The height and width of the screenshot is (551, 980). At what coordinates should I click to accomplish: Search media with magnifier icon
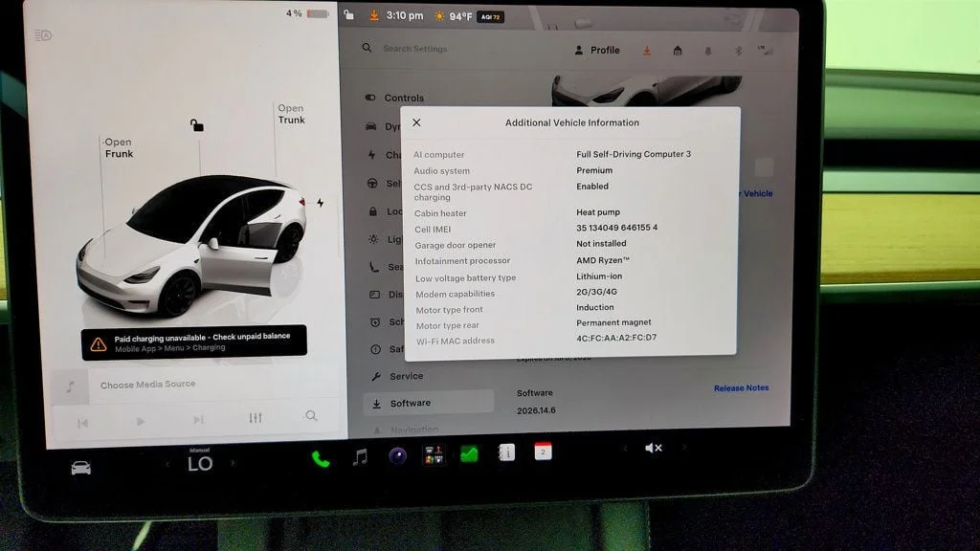(x=311, y=415)
